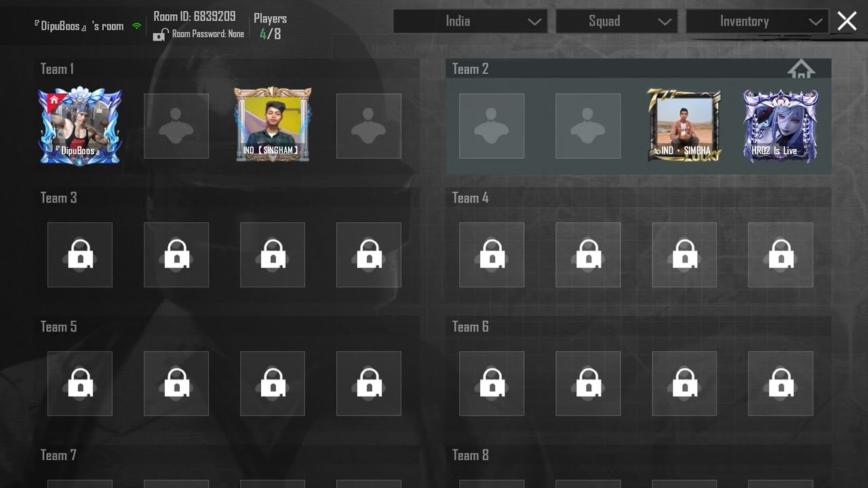Click Team 4 first locked slot

[492, 255]
